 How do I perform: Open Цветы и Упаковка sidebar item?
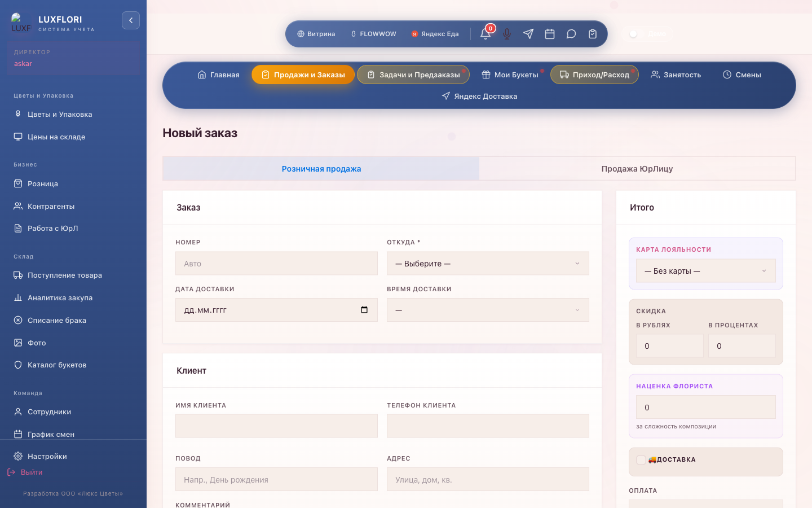point(73,114)
